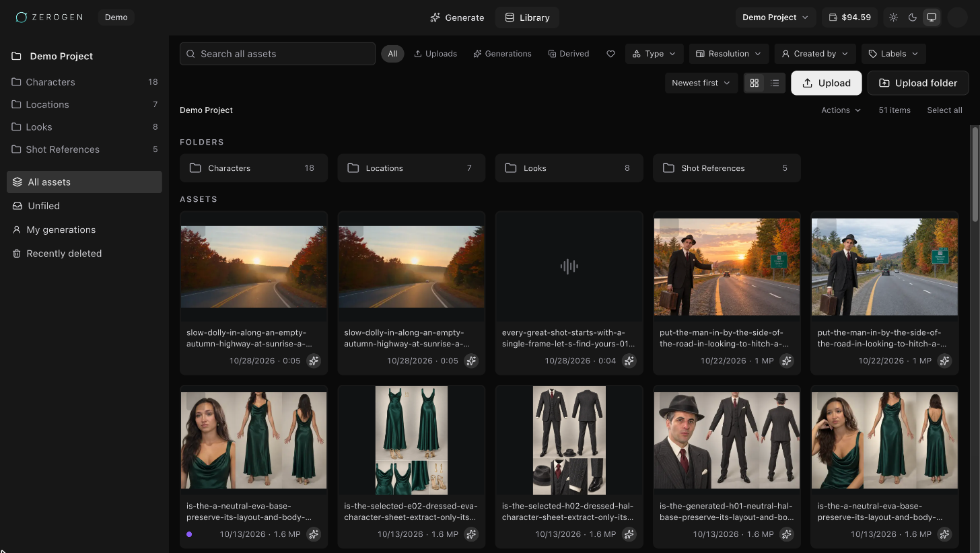Open Shot References folder in sidebar
The height and width of the screenshot is (553, 980).
pos(84,149)
